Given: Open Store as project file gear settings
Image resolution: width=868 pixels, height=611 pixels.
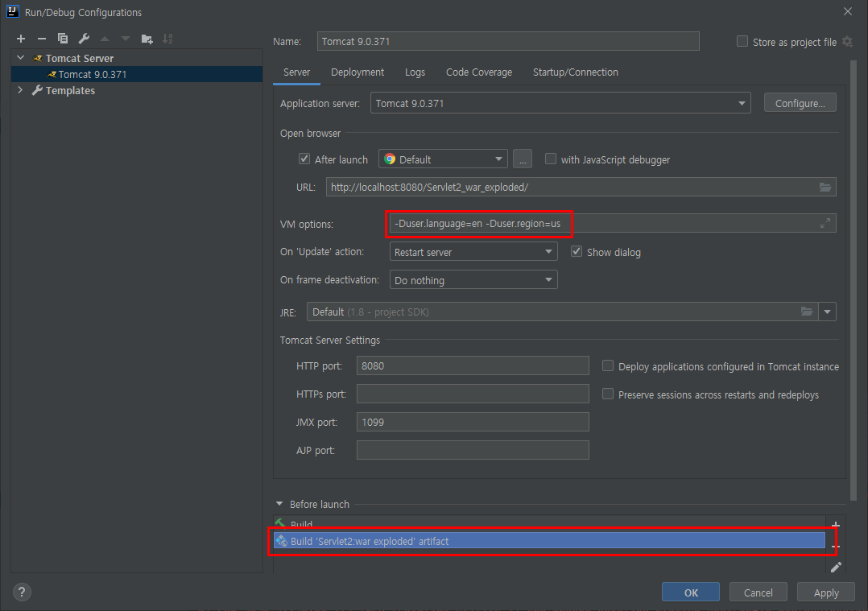Looking at the screenshot, I should click(848, 42).
